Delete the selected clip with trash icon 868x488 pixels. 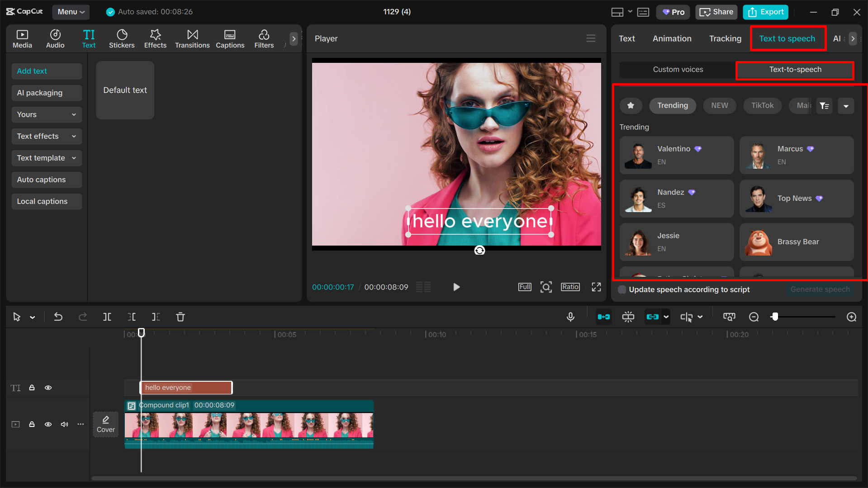tap(180, 317)
